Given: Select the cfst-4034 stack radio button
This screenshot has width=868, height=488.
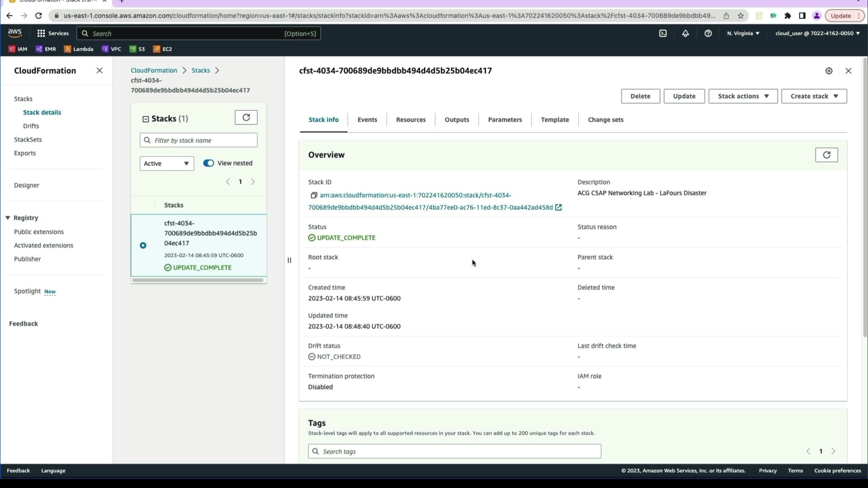Looking at the screenshot, I should (143, 245).
